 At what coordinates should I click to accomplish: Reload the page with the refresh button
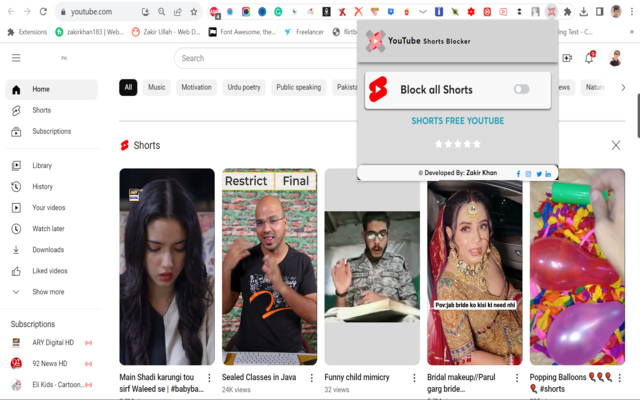[43, 11]
